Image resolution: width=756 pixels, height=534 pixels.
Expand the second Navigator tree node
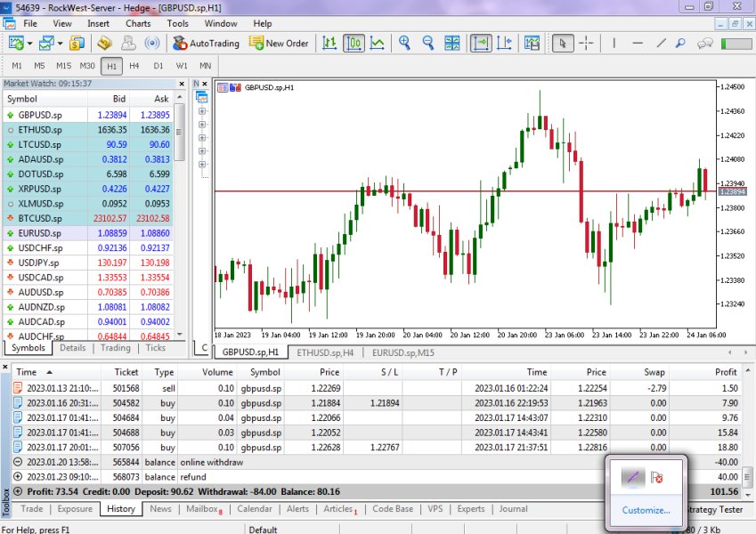202,125
